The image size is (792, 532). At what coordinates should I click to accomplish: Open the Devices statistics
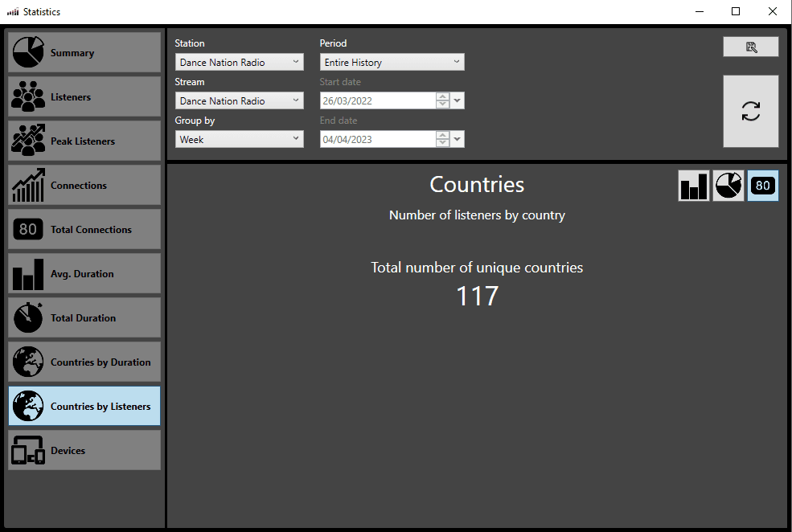pyautogui.click(x=84, y=450)
